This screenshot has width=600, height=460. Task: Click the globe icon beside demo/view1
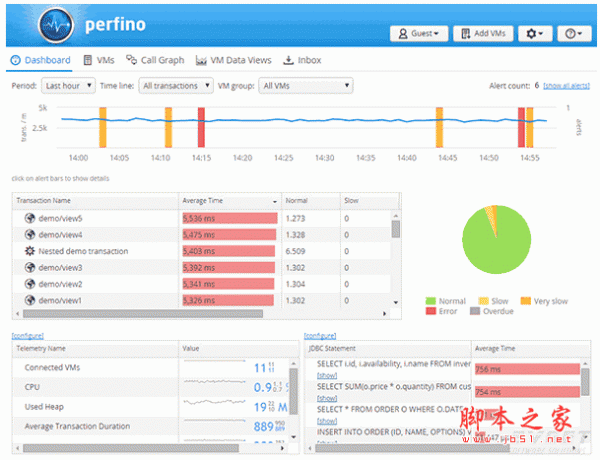point(30,300)
